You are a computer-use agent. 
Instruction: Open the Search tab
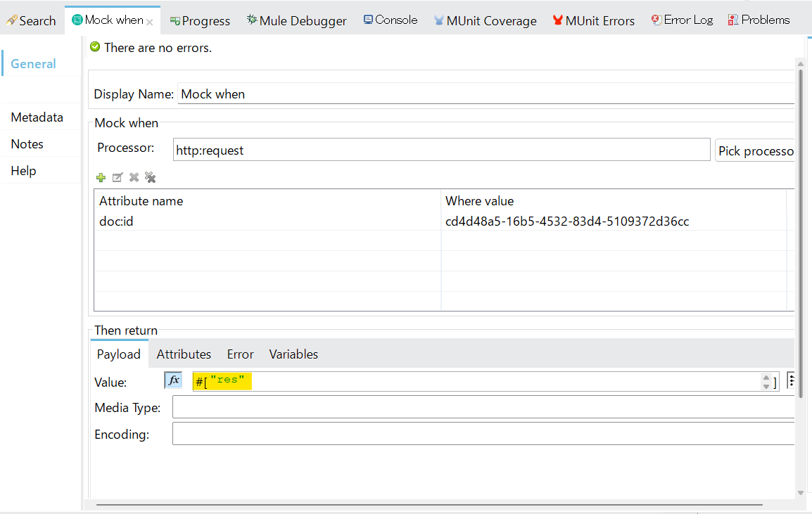click(31, 20)
